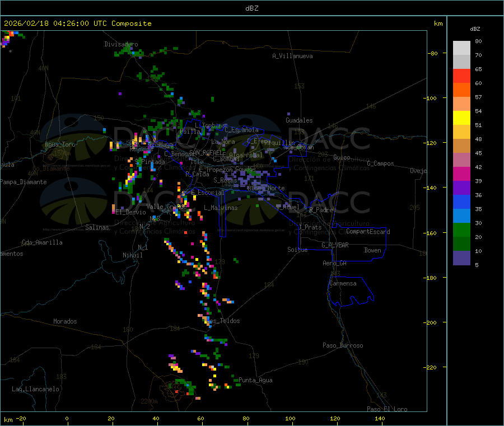This screenshot has height=426, width=504.
Task: Click the 'Soitue' location label
Action: click(x=298, y=250)
